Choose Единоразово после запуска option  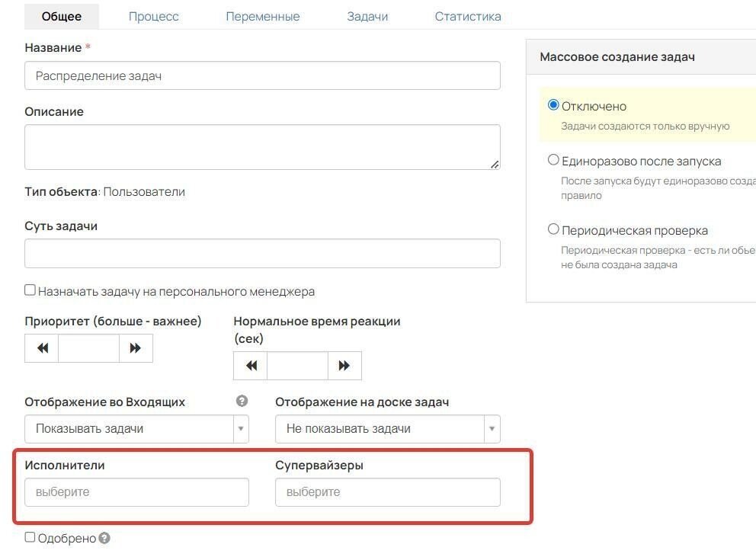(553, 159)
